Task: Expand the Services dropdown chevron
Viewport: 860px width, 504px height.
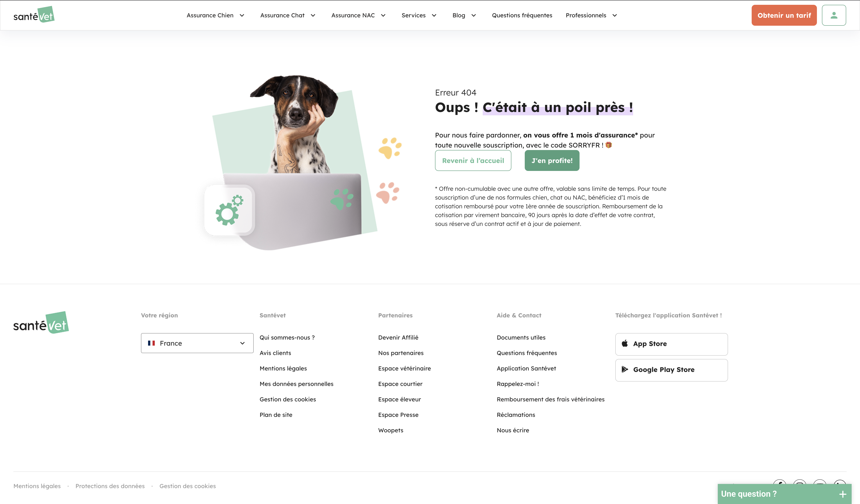Action: 434,15
